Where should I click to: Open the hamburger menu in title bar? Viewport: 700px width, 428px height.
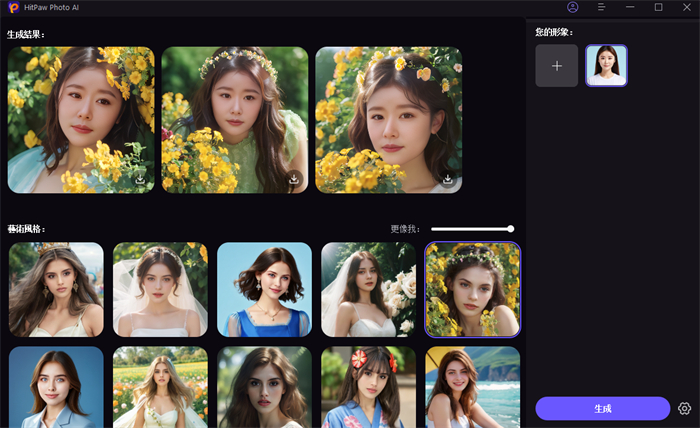tap(601, 7)
